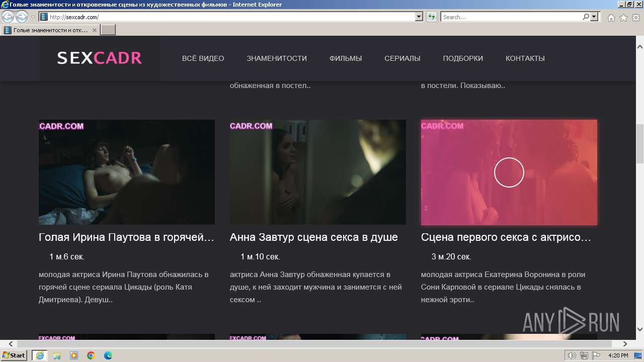Viewport: 644px width, 362px height.
Task: Click the horizontal scrollbar right arrow
Action: click(625, 344)
